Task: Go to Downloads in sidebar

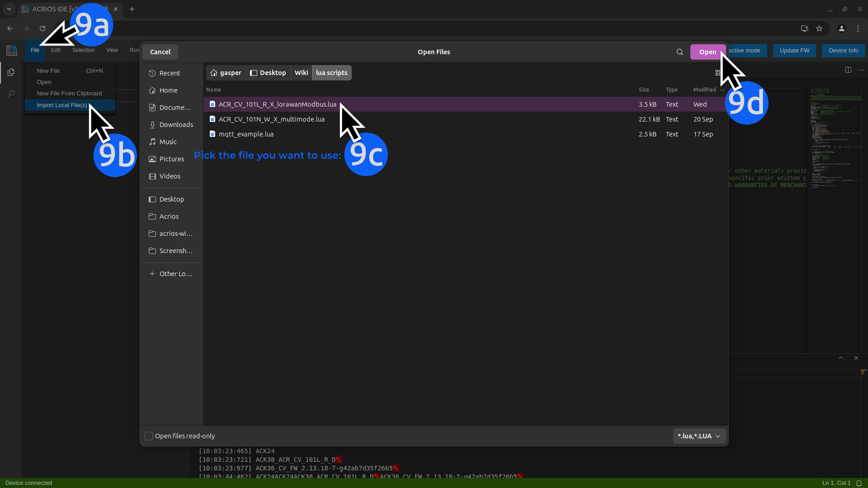Action: tap(176, 125)
